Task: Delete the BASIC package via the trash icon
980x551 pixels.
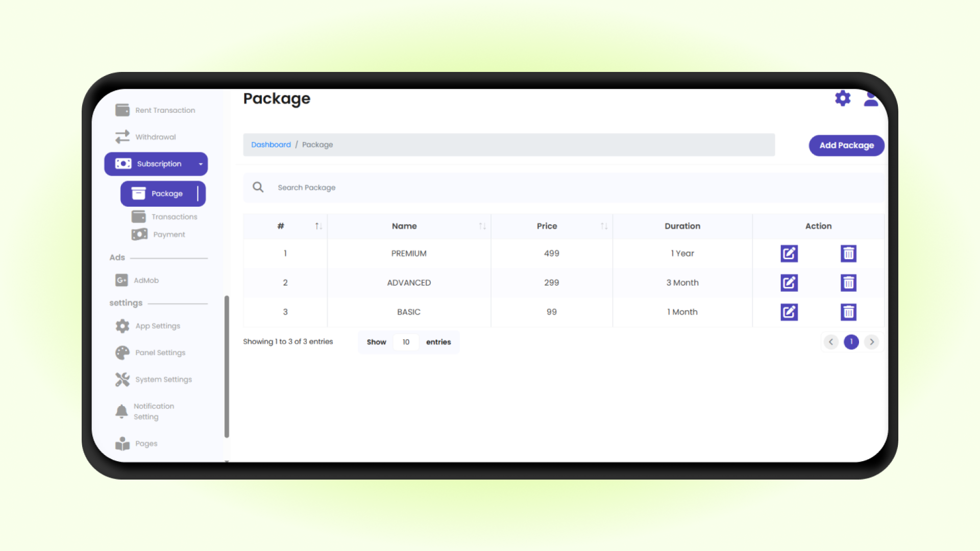Action: [x=848, y=312]
